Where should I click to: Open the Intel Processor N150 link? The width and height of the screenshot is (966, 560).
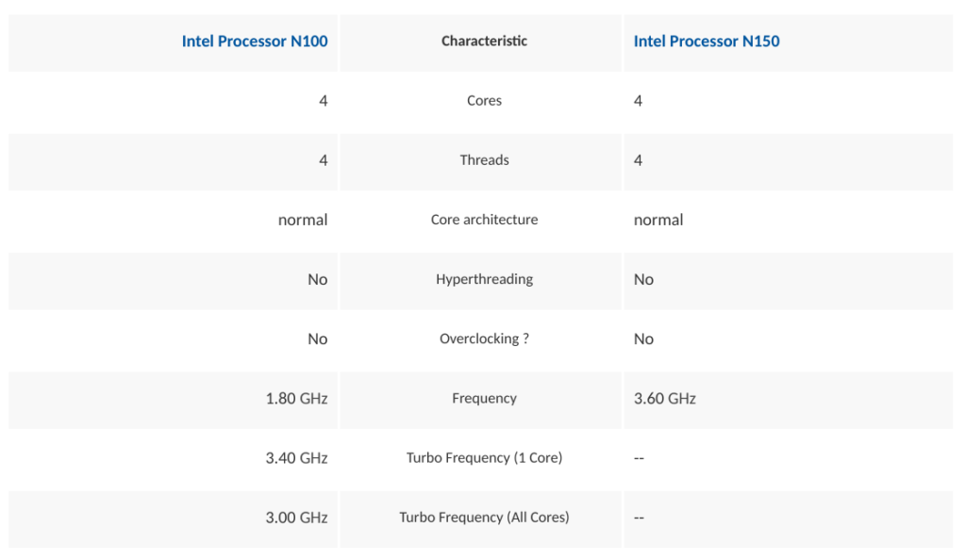point(707,41)
